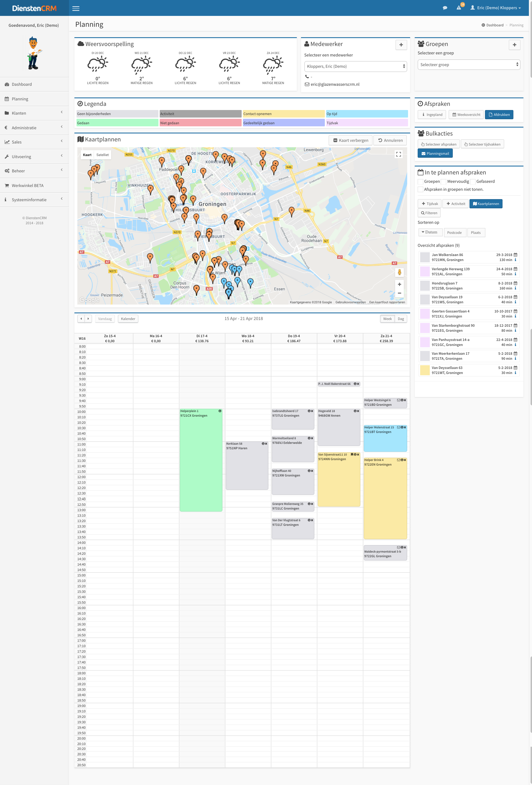Switch calendar to Dag view

[401, 319]
